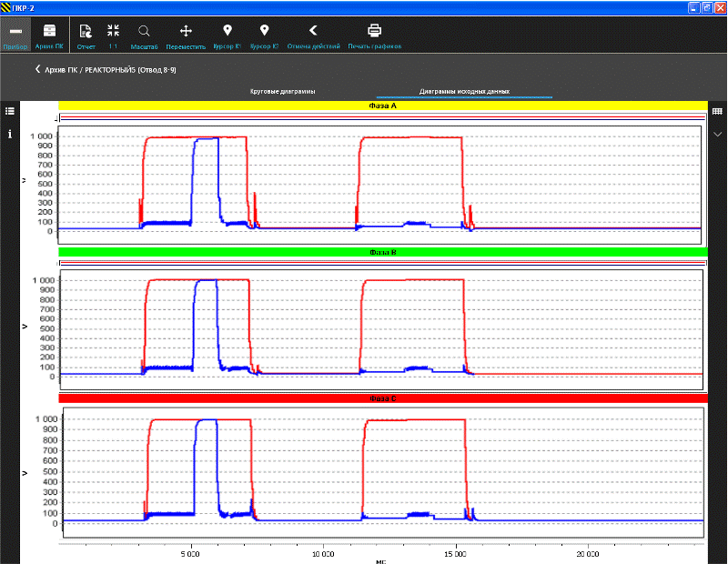Activate the Масштаб zoom tool

pyautogui.click(x=144, y=36)
